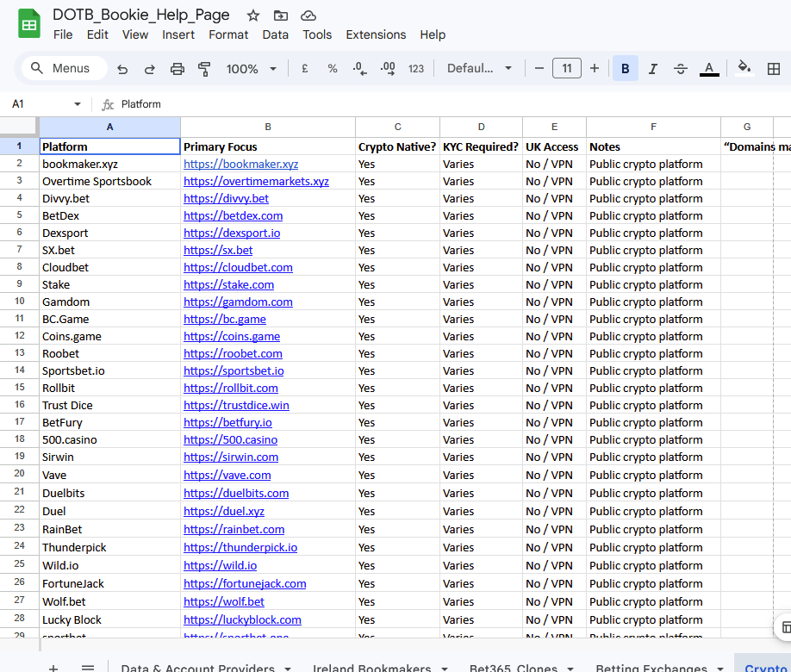Image resolution: width=791 pixels, height=672 pixels.
Task: Open the Google Sheets home icon
Action: point(29,24)
